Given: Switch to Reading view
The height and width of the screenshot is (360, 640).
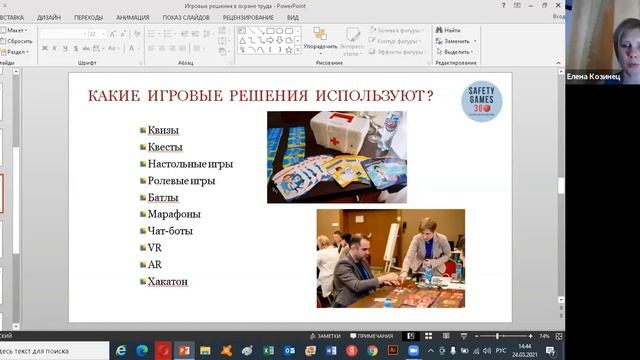Looking at the screenshot, I should pos(446,336).
